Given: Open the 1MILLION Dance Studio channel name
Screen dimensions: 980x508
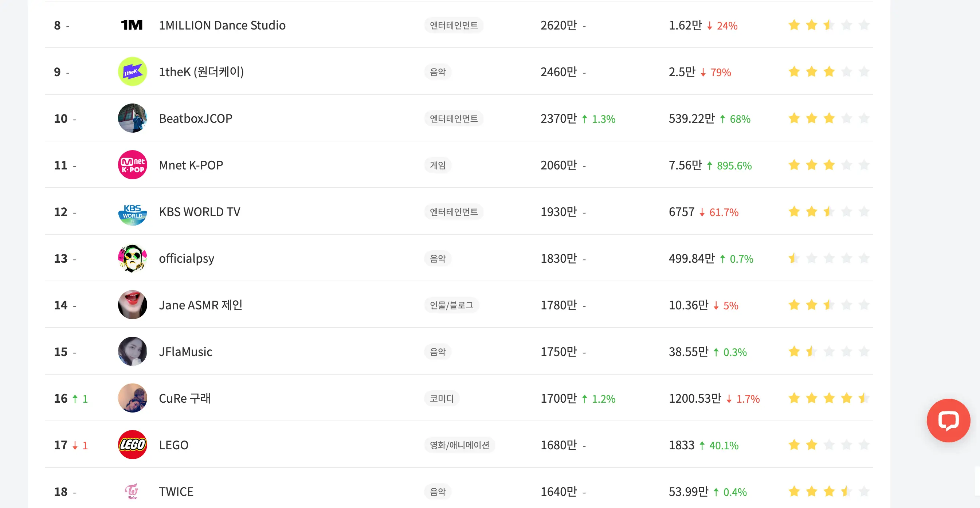Looking at the screenshot, I should [x=222, y=25].
